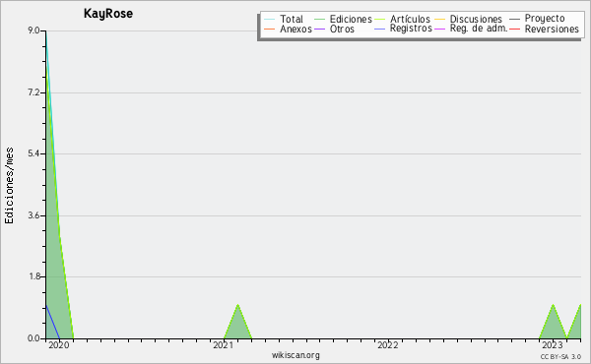Click the orange Anexos legend swatch
The height and width of the screenshot is (364, 591).
pos(270,29)
